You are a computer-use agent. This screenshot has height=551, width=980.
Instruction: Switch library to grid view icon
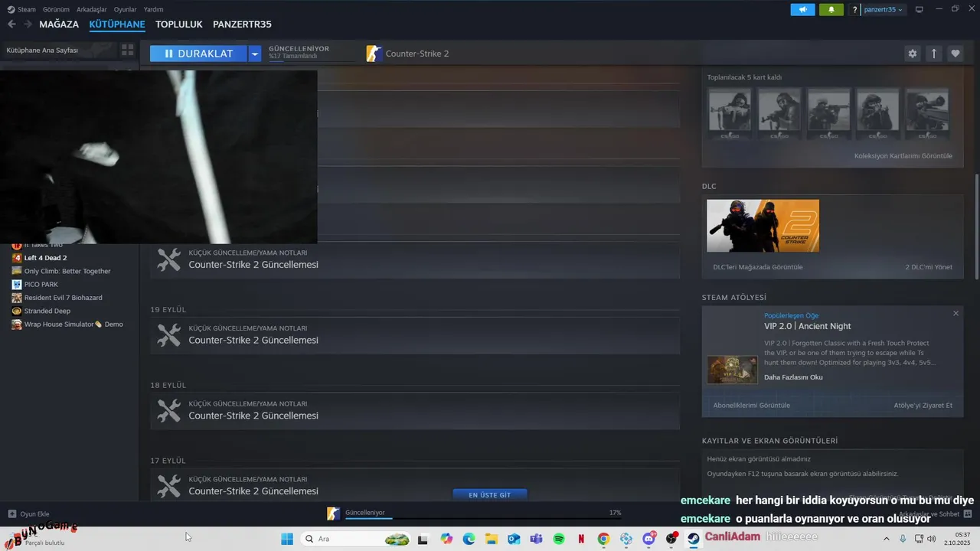[x=127, y=50]
